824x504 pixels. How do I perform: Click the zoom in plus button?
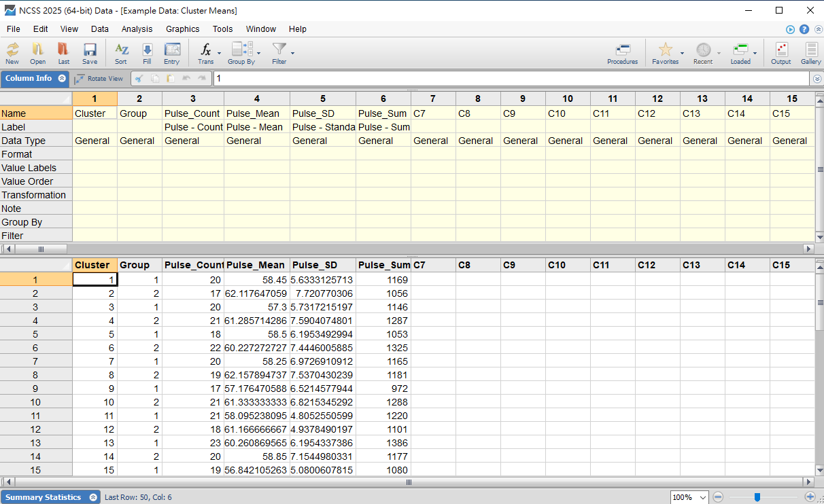(810, 497)
